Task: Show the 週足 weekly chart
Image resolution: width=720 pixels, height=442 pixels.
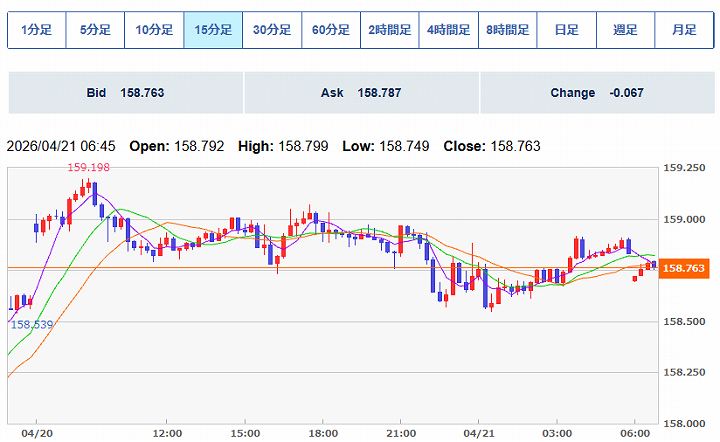Action: click(626, 30)
